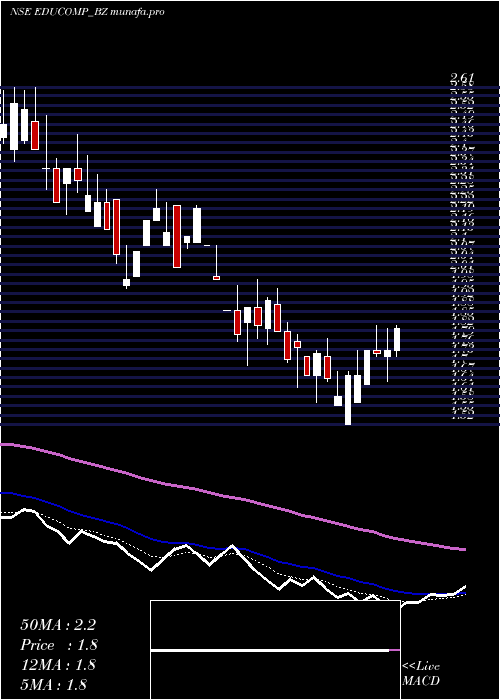Image resolution: width=500 pixels, height=700 pixels.
Task: Click the NSE EDUCOMP_BZ munafa.pro chart title
Action: pyautogui.click(x=87, y=12)
